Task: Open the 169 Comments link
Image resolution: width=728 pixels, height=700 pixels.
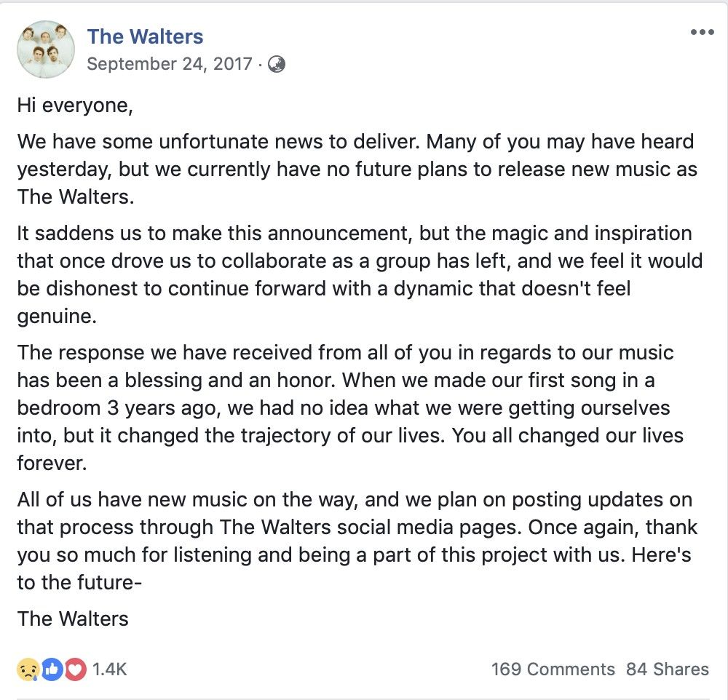Action: coord(553,669)
